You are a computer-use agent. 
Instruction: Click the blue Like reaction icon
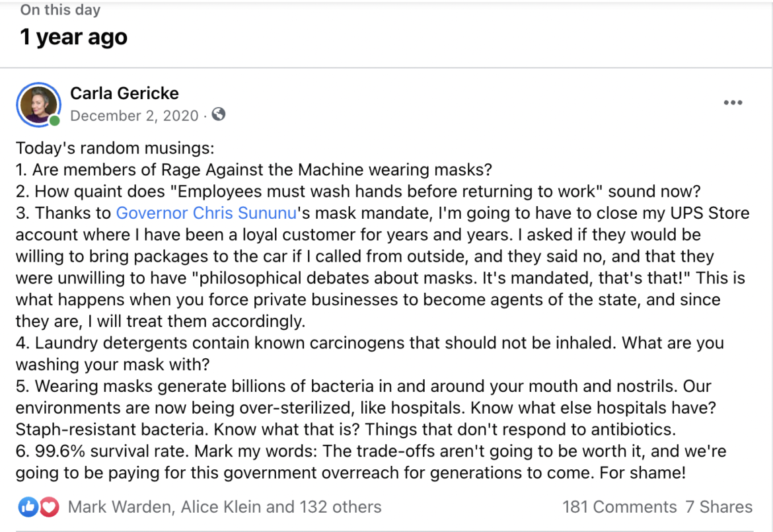pos(28,507)
